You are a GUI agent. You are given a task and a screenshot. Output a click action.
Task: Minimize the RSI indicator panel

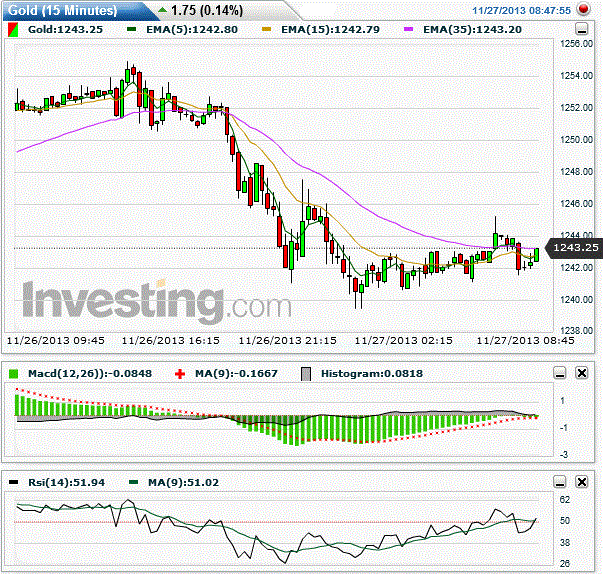click(560, 482)
